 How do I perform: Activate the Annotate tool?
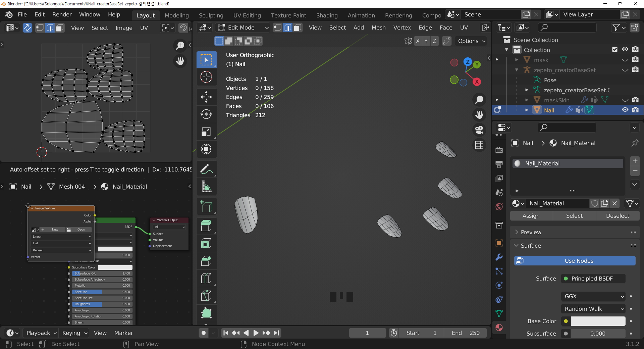pos(206,169)
